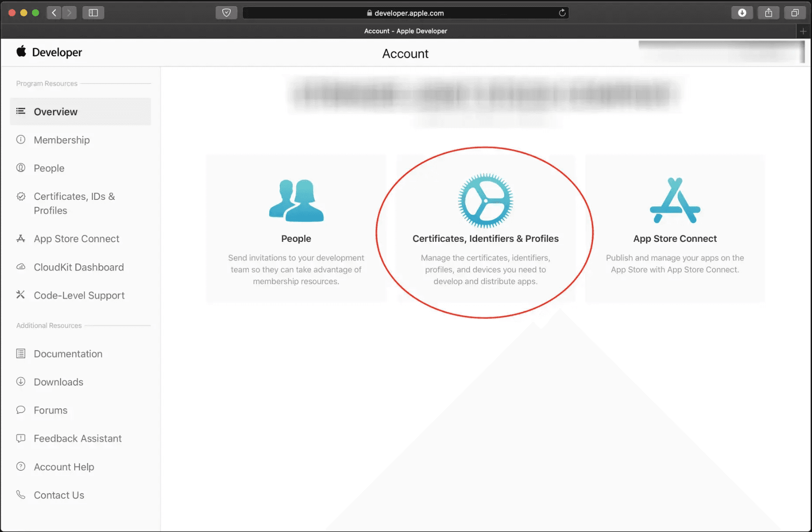Click the Code-Level Support tools icon
The width and height of the screenshot is (812, 532).
[21, 295]
